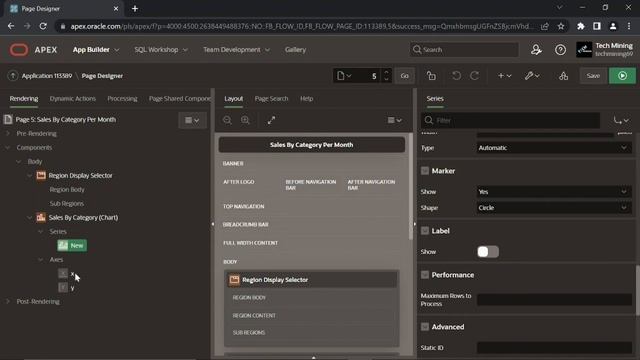This screenshot has height=360, width=640.
Task: Open the Tech Mining account avatar
Action: point(584,50)
